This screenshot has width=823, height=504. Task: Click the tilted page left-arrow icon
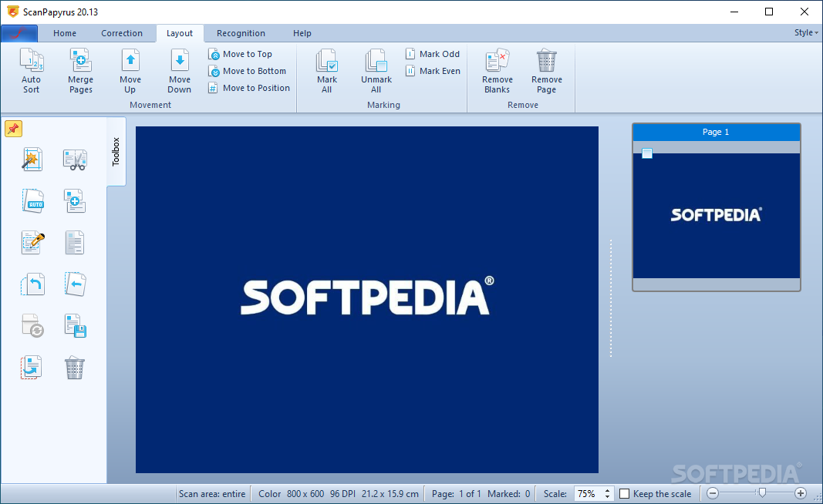75,284
